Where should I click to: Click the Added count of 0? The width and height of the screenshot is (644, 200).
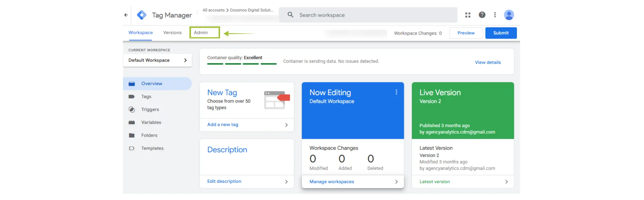click(342, 159)
